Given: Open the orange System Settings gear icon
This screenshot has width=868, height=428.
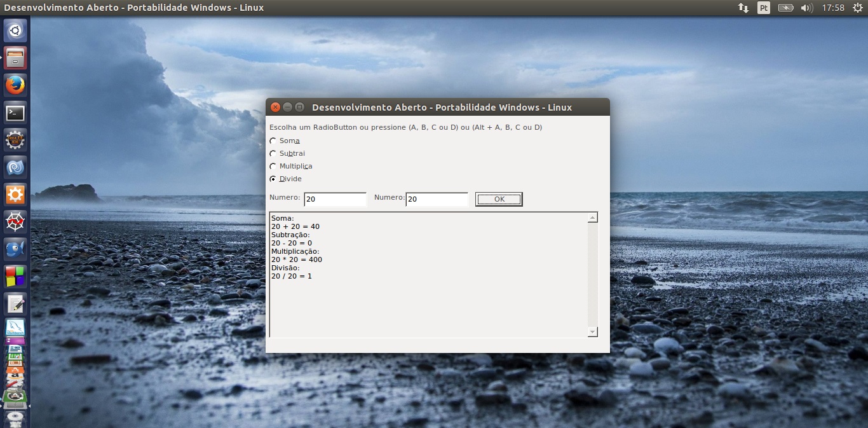Looking at the screenshot, I should (15, 195).
